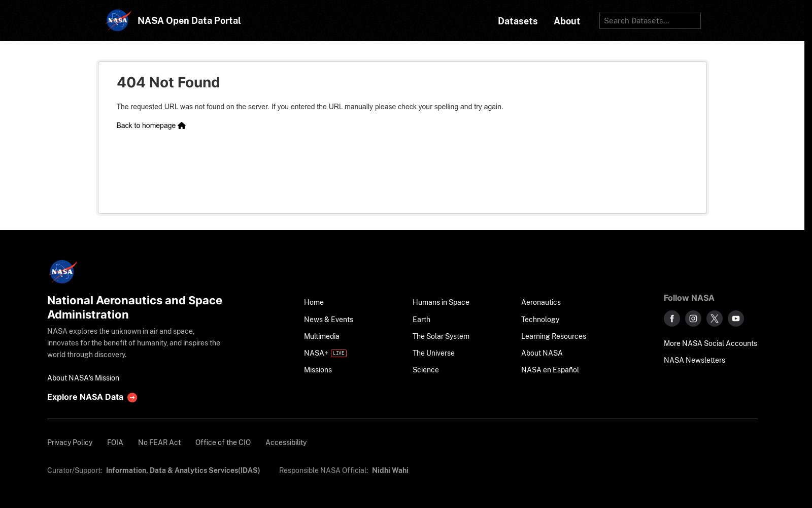Click Information, Data & Analytics Services(IDAS) link
Screen dimensions: 812x508
click(x=183, y=470)
